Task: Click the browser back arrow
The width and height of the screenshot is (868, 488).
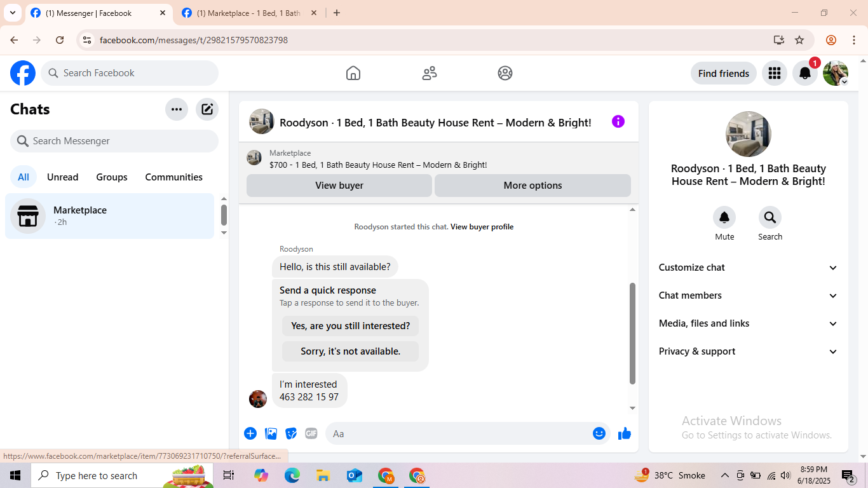Action: pyautogui.click(x=14, y=40)
